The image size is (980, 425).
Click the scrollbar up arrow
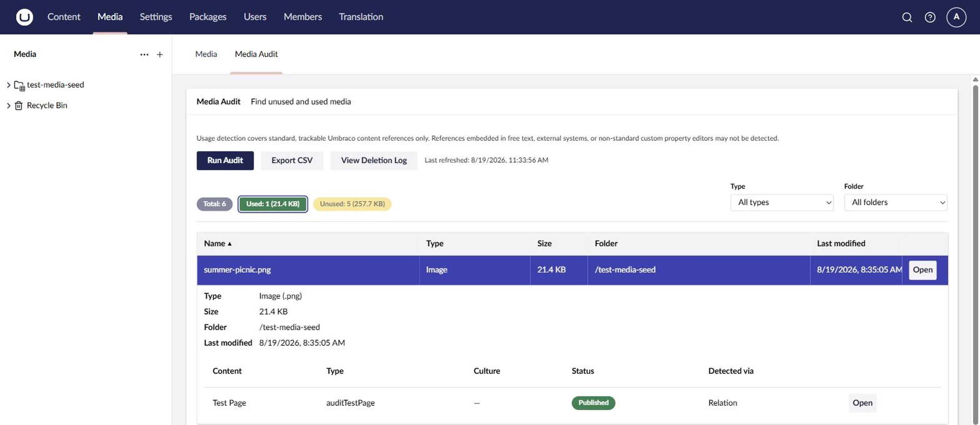pos(975,79)
